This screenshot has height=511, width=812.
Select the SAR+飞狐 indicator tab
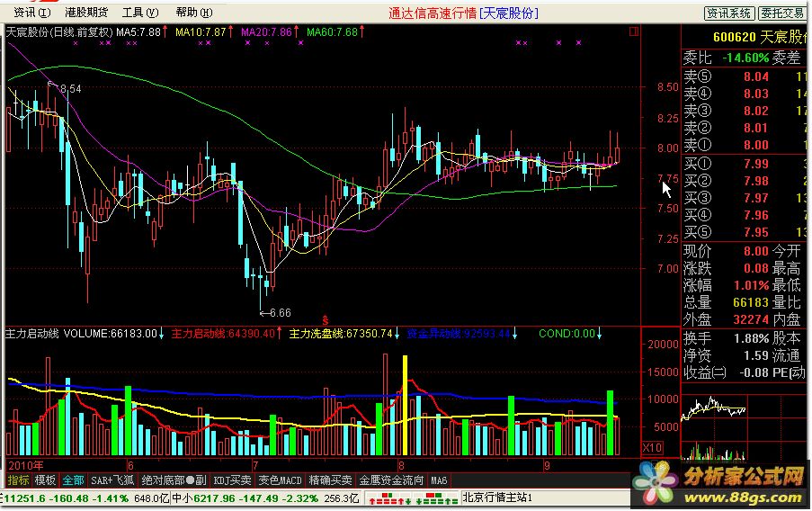112,480
